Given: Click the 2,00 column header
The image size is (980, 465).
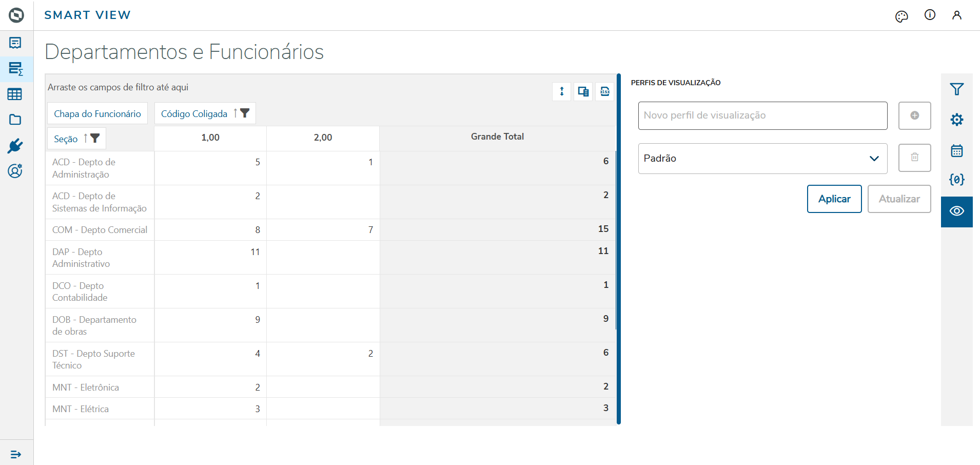Looking at the screenshot, I should 323,138.
